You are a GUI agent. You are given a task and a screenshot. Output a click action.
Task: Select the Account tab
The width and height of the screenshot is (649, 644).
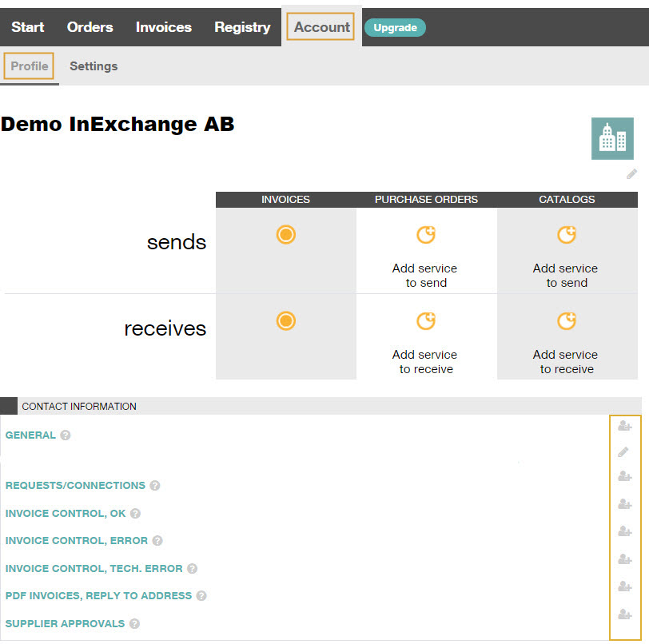click(321, 27)
